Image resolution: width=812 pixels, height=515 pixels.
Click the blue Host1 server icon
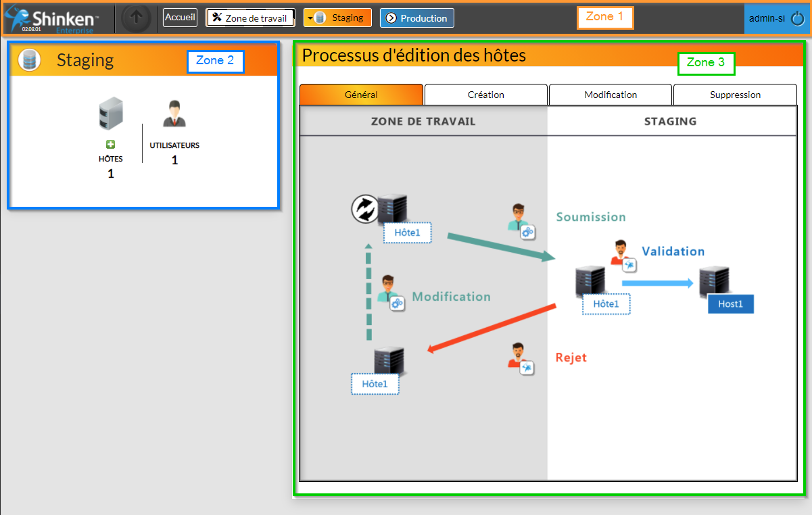coord(713,280)
